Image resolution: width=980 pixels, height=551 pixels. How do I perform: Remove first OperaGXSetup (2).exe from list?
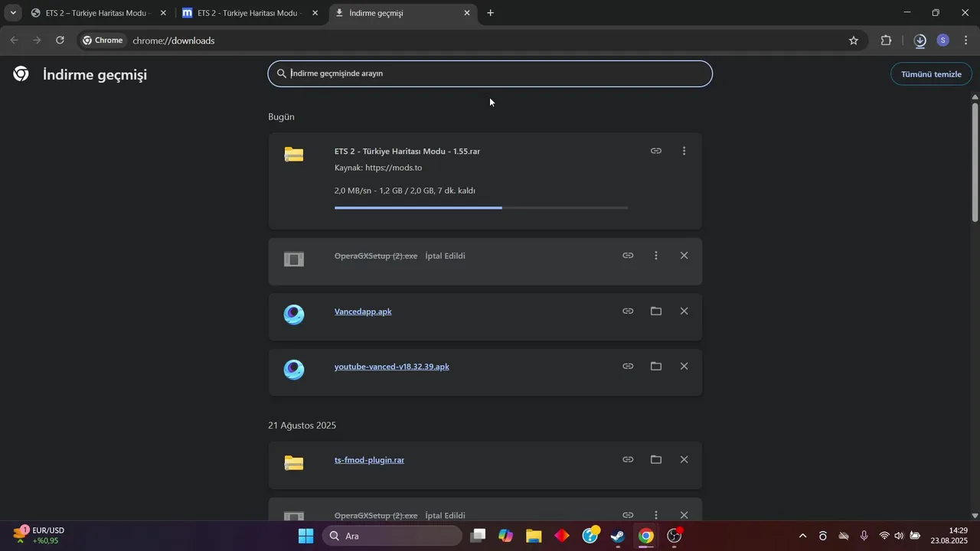(x=684, y=256)
